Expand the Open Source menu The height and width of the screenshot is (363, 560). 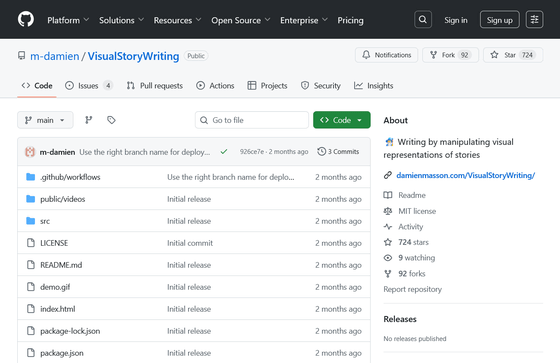tap(241, 20)
